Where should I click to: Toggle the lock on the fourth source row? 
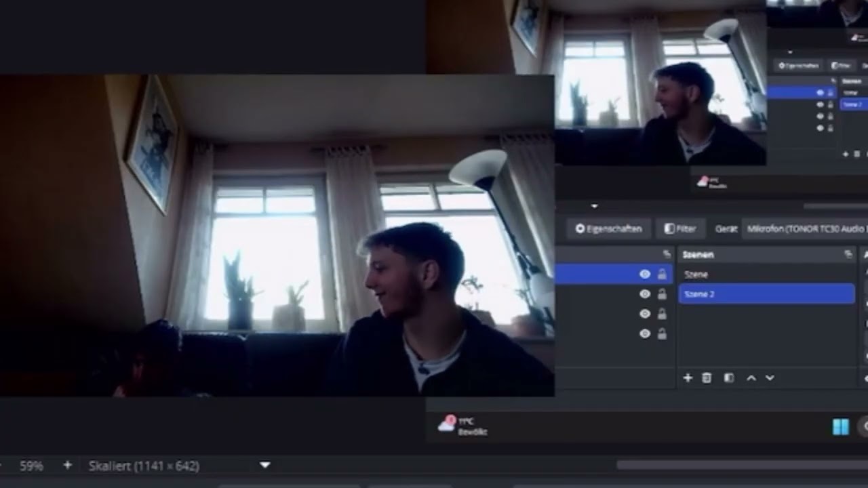[x=662, y=333]
